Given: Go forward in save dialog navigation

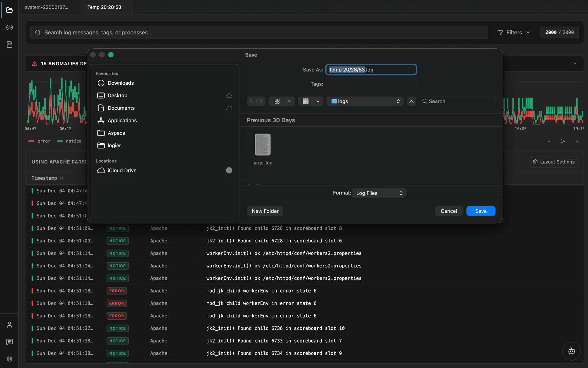Looking at the screenshot, I should pos(261,101).
